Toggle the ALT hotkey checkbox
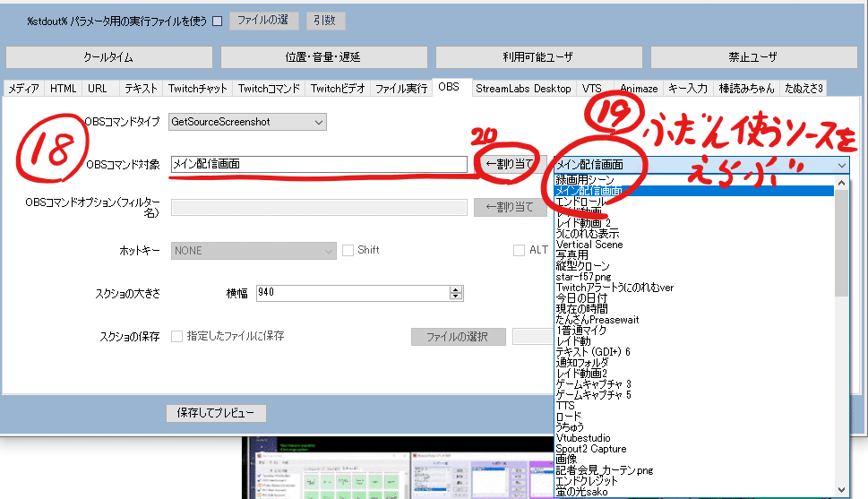This screenshot has height=499, width=868. point(519,250)
